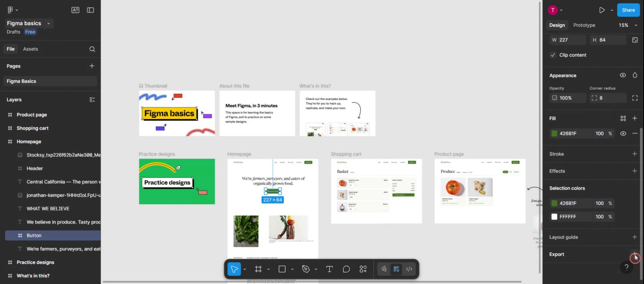Select the Move tool in the toolbar

coord(234,269)
